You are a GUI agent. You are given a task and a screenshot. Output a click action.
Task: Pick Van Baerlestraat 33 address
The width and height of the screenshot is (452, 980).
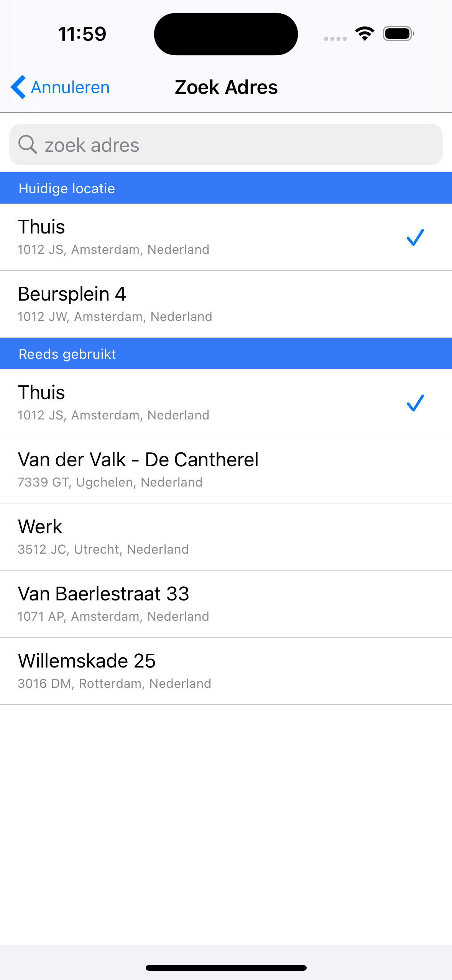[192, 604]
